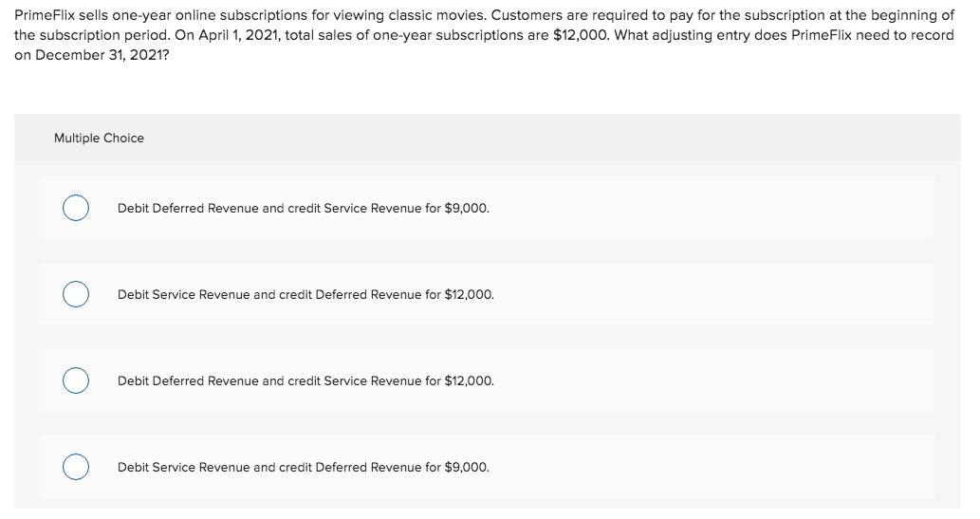
Task: Mark radio for Debit Service Revenue $9,000 option
Action: 76,467
